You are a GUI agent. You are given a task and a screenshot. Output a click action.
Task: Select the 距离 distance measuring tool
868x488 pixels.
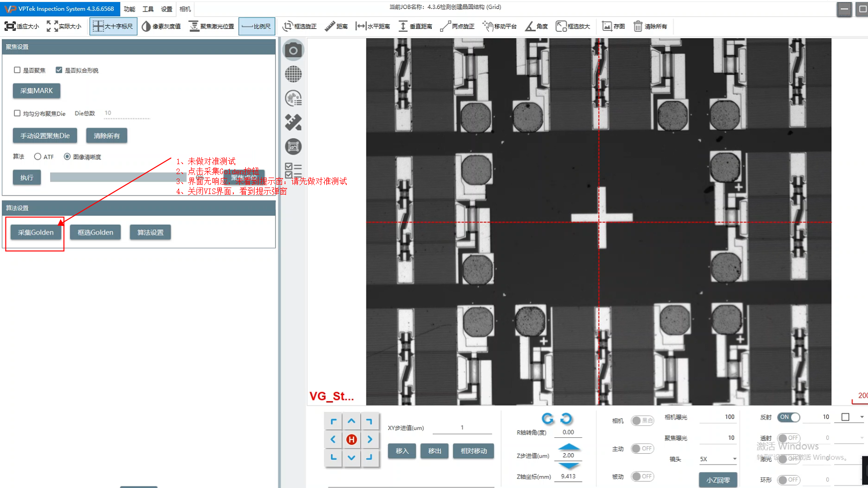[x=336, y=26]
